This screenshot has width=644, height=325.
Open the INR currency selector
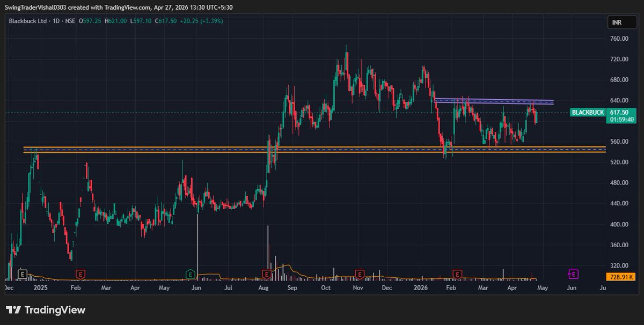[x=621, y=23]
